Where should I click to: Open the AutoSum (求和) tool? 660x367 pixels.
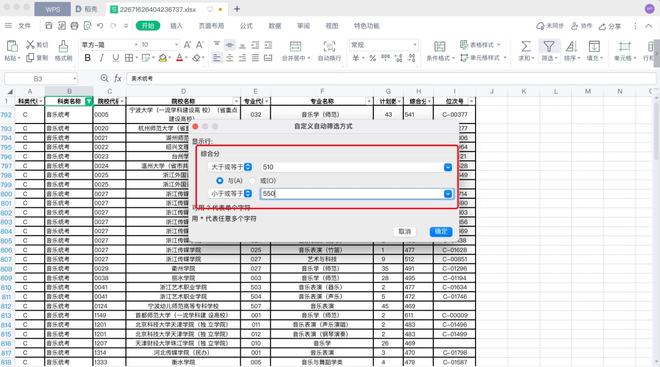526,46
